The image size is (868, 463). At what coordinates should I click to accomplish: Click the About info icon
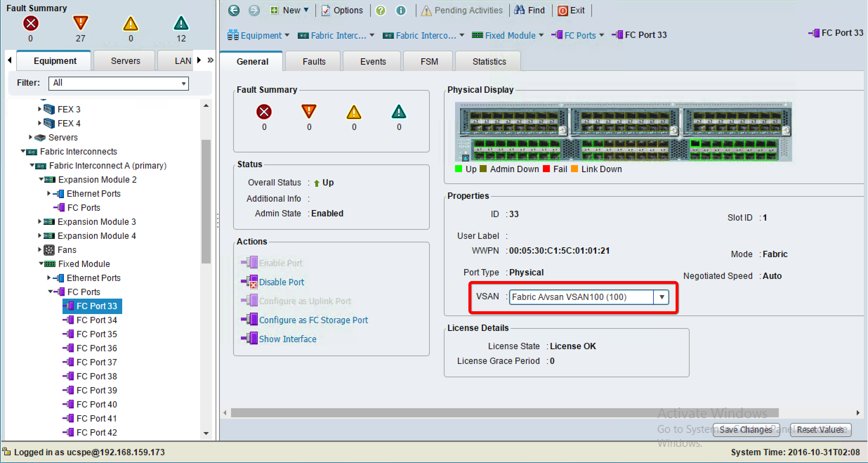pos(401,11)
